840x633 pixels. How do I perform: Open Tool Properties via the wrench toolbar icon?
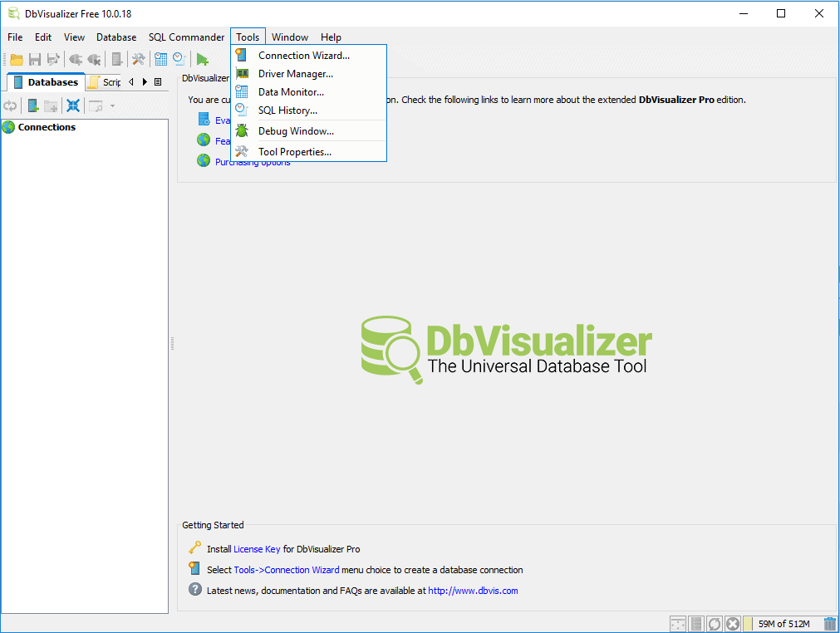[138, 58]
